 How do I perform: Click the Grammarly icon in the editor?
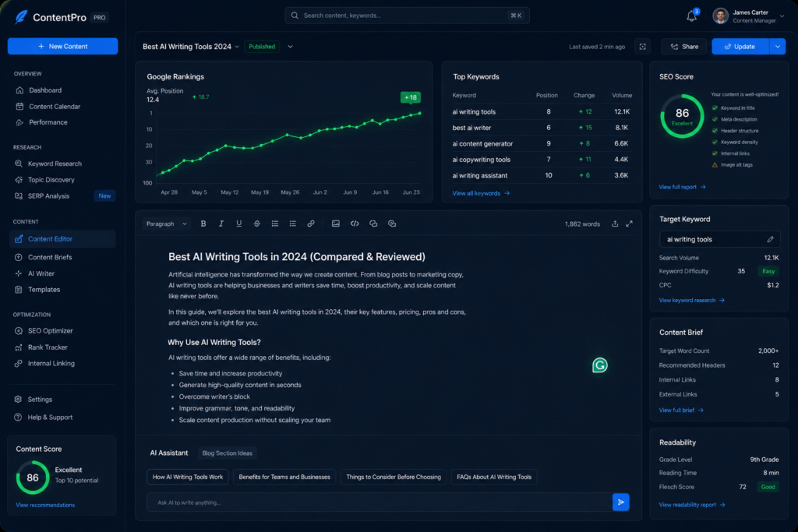tap(600, 365)
